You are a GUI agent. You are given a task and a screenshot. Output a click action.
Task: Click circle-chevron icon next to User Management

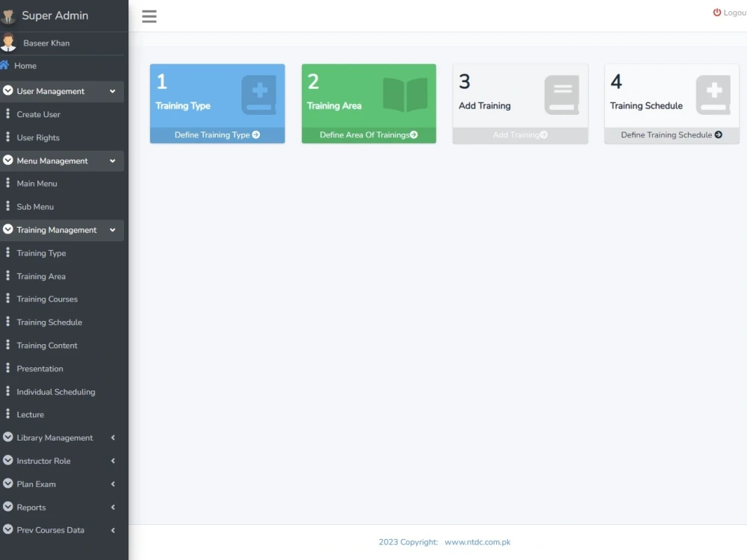(x=7, y=90)
